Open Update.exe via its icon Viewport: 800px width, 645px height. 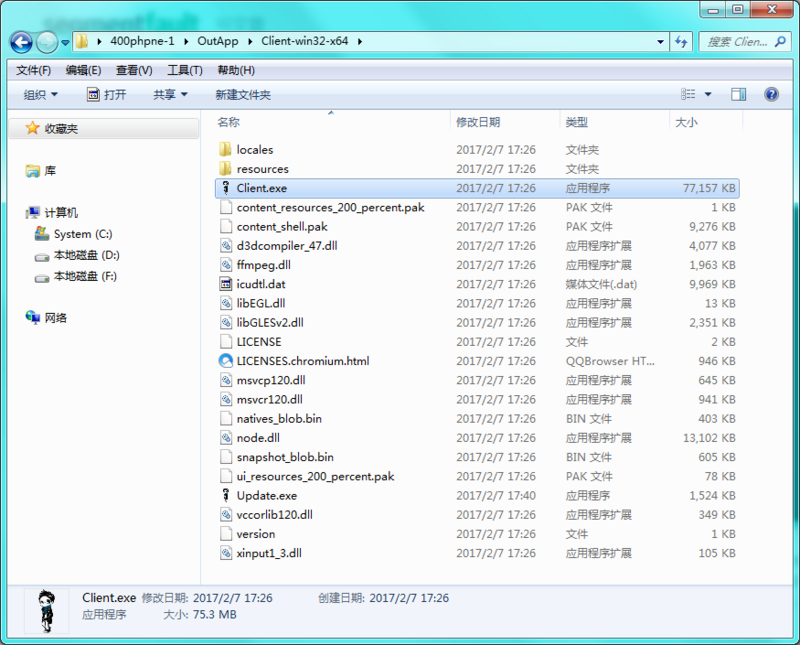click(x=228, y=495)
